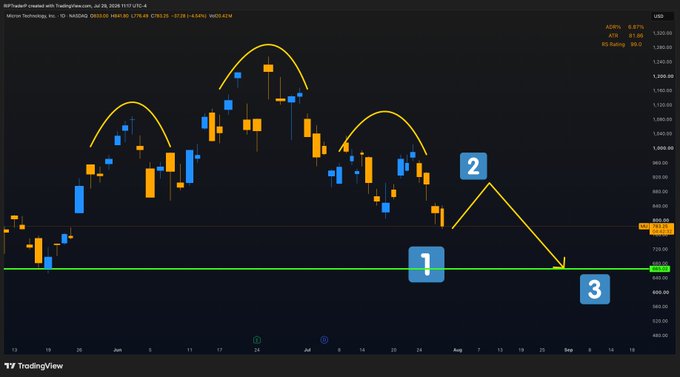Click the Sep label on the time axis
The width and height of the screenshot is (680, 377).
coord(568,350)
